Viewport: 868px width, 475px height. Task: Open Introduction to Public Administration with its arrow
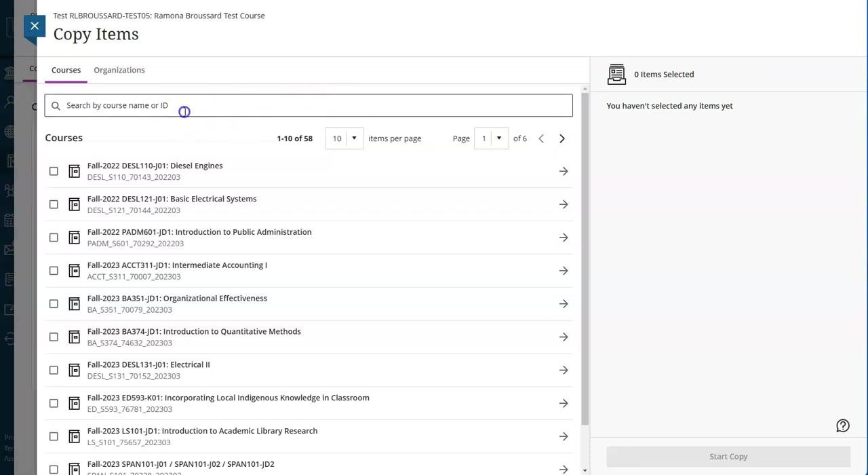564,237
